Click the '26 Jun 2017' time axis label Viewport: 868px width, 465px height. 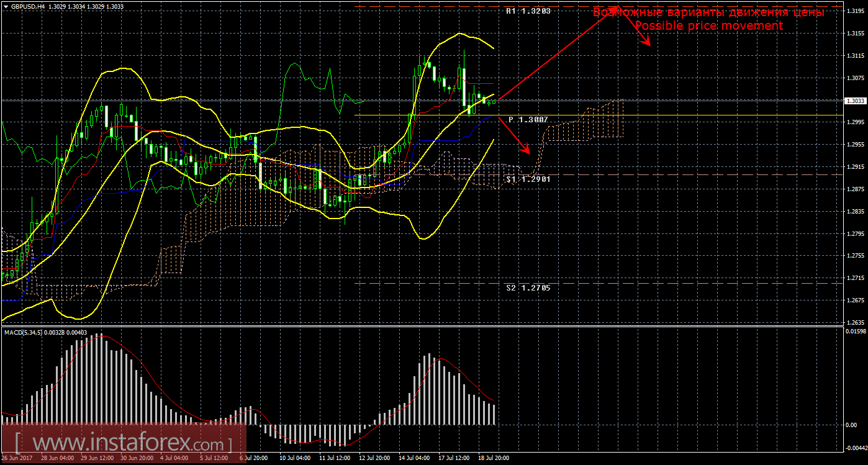pyautogui.click(x=17, y=458)
